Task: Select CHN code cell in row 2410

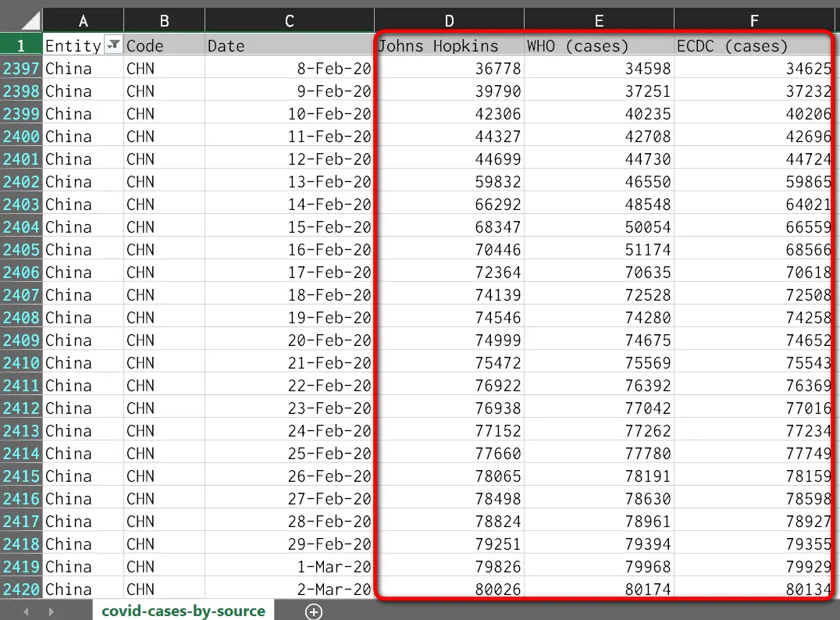Action: tap(164, 363)
